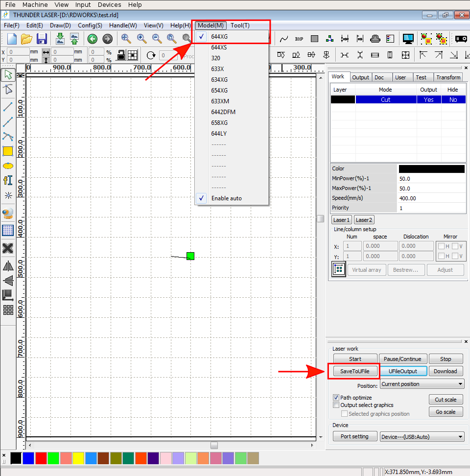Open the Position dropdown showing Current position
The image size is (470, 476).
[422, 384]
